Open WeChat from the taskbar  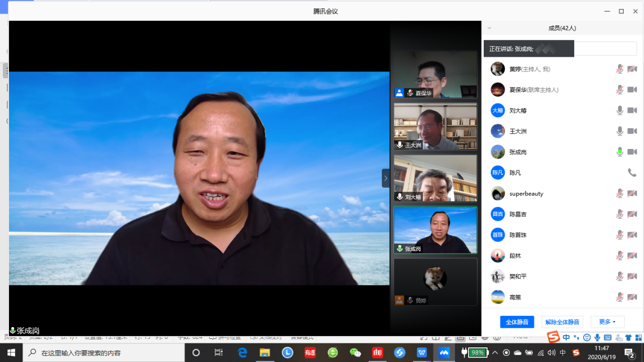coord(355,352)
